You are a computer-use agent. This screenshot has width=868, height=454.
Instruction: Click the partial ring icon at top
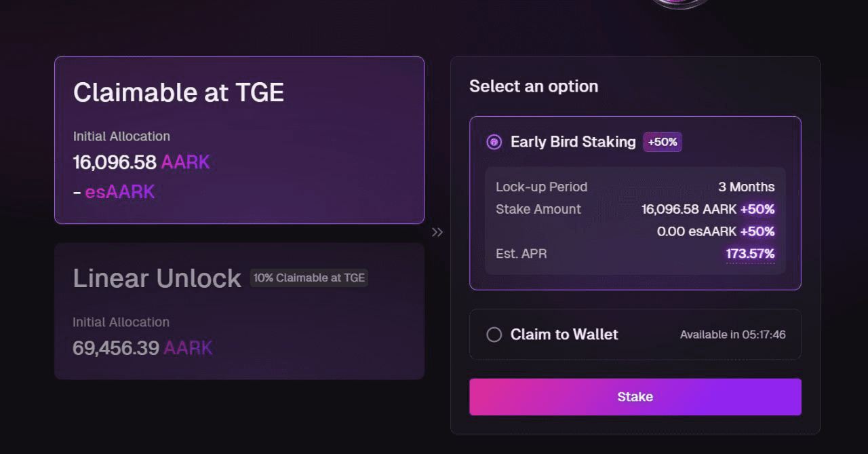tap(680, 3)
